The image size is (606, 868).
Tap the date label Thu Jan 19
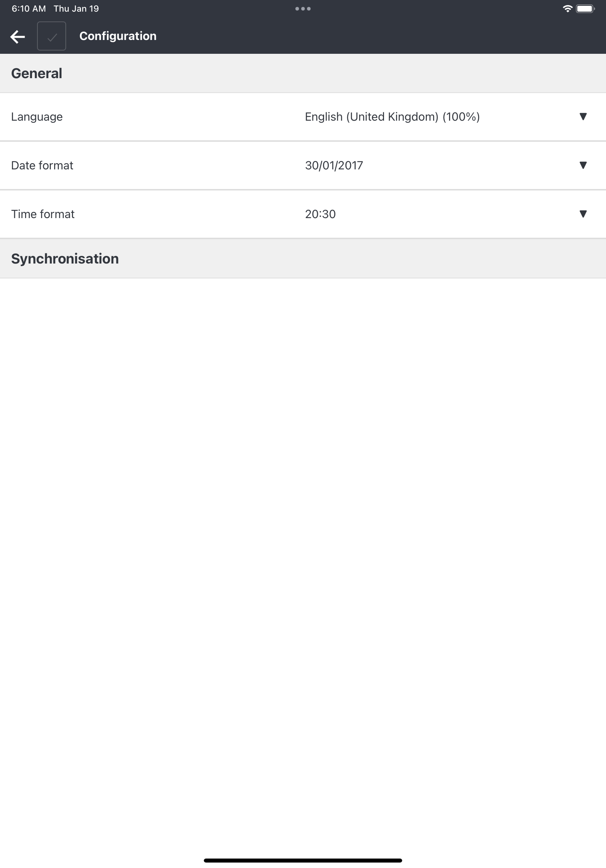pyautogui.click(x=76, y=8)
